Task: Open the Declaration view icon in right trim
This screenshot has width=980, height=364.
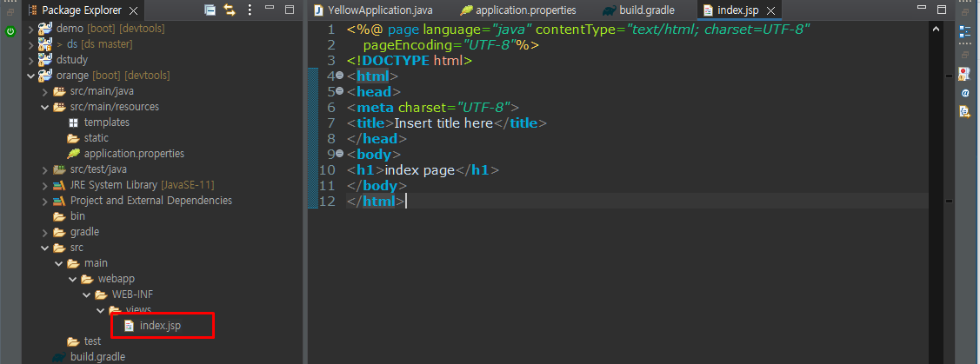Action: click(x=965, y=112)
